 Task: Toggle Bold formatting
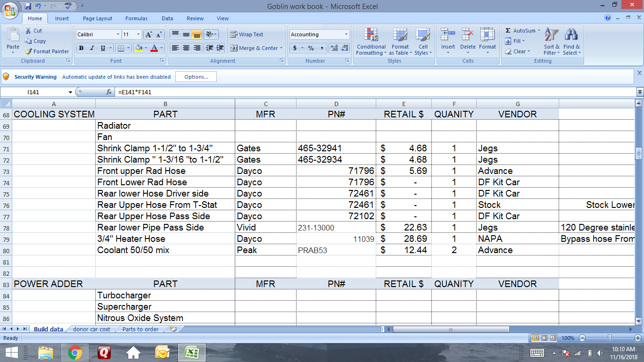tap(81, 48)
